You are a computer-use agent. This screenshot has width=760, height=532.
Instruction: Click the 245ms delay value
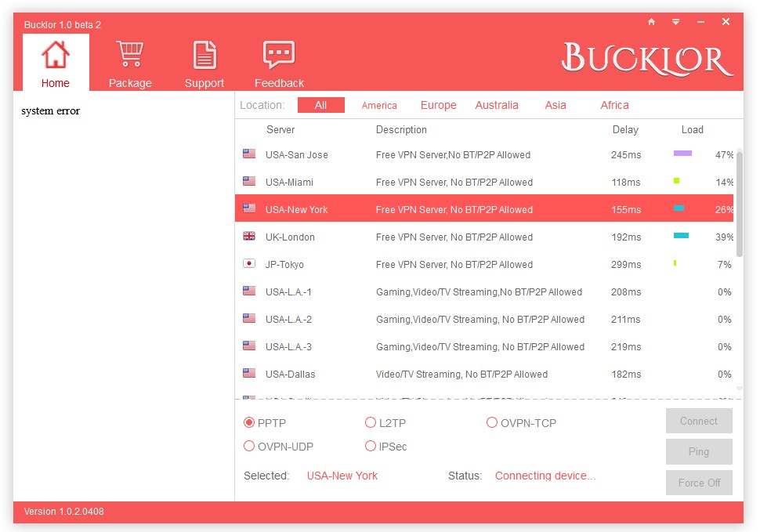pos(626,155)
